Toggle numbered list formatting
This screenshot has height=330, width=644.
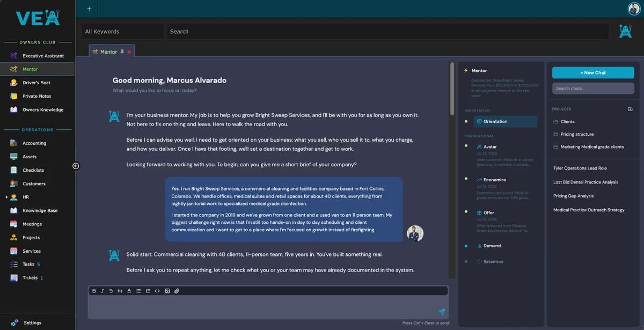coord(148,291)
